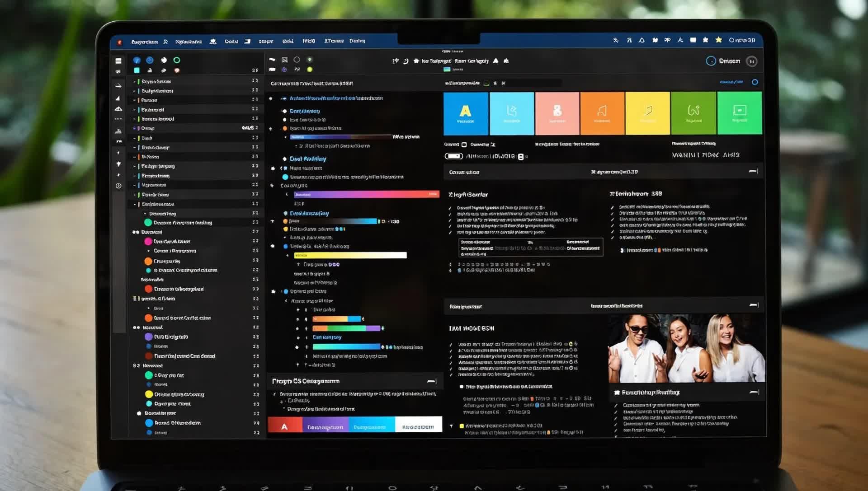The height and width of the screenshot is (491, 868).
Task: Click the blue tile with yellow letter A
Action: coord(466,113)
